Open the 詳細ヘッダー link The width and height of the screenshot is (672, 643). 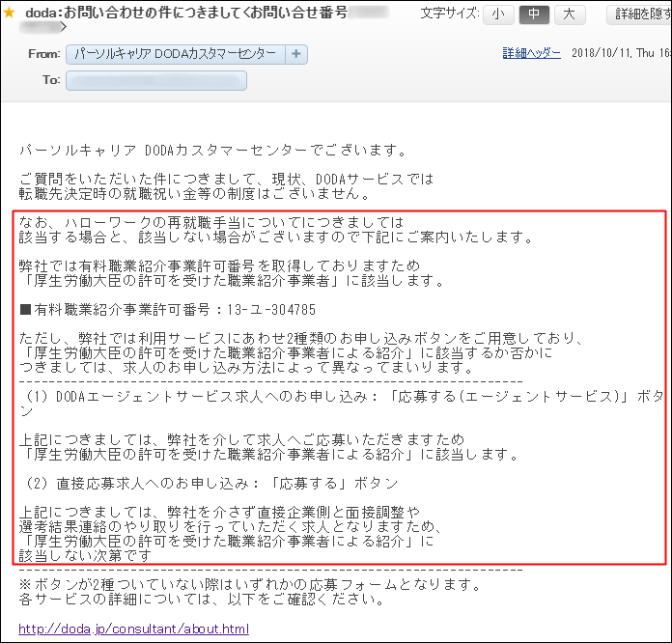click(531, 53)
